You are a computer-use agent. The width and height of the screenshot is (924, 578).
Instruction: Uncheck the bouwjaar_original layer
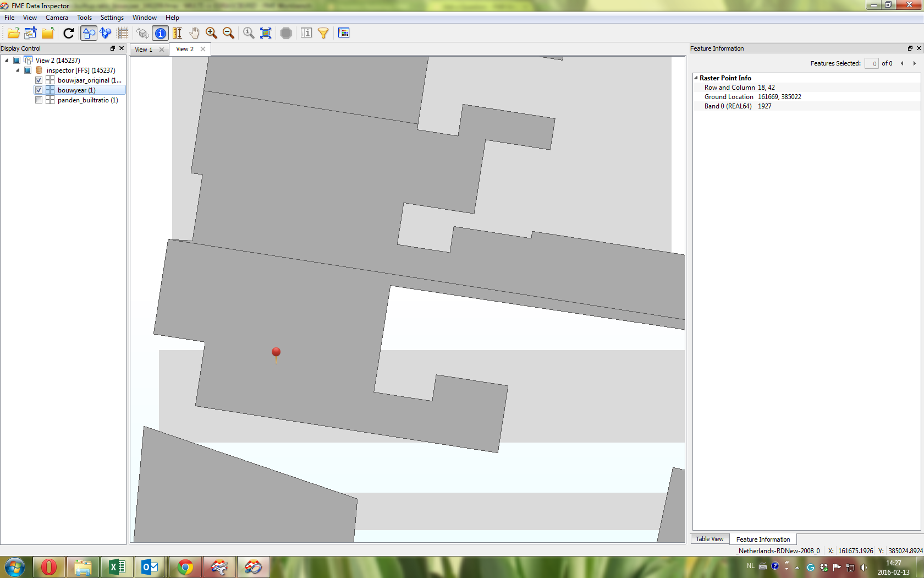[38, 80]
